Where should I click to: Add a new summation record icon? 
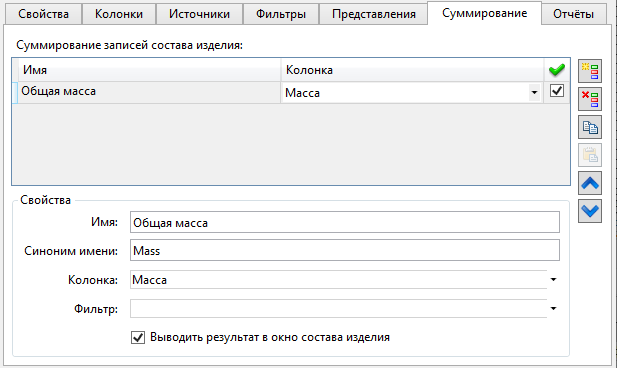(589, 71)
